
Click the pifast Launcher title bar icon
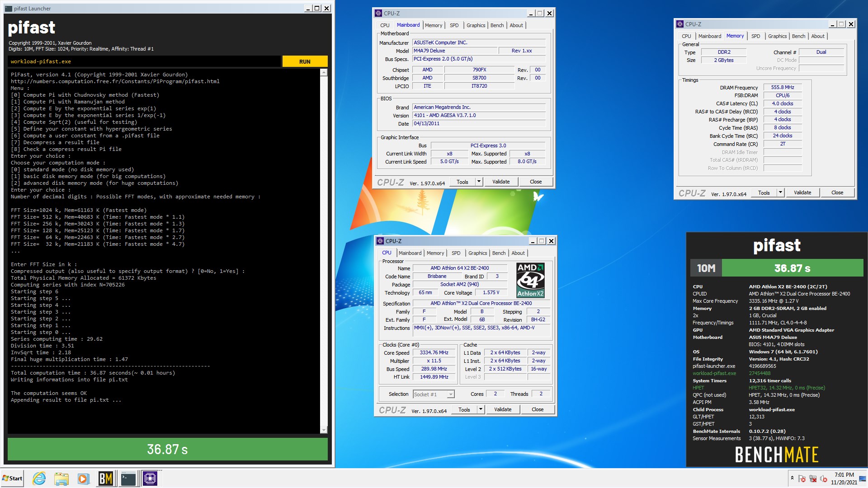point(8,9)
